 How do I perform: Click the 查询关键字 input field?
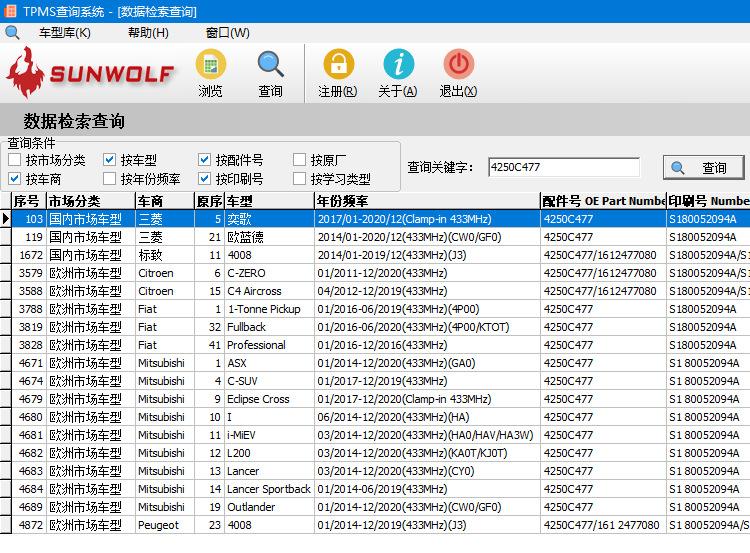(563, 168)
